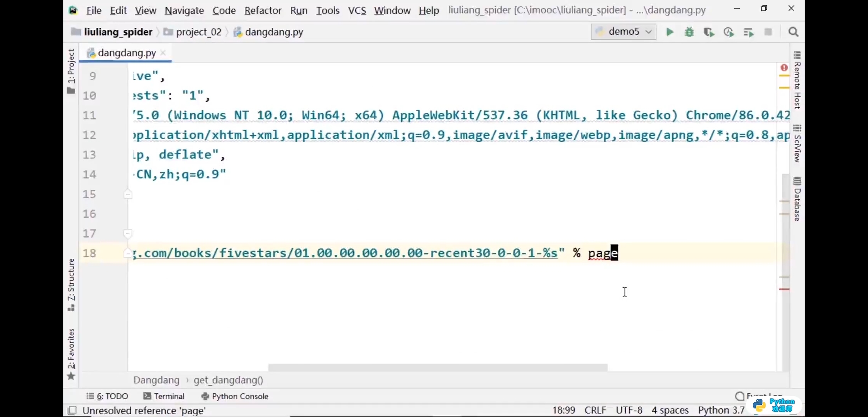Click the tool window quick access icon in status bar

[x=72, y=410]
